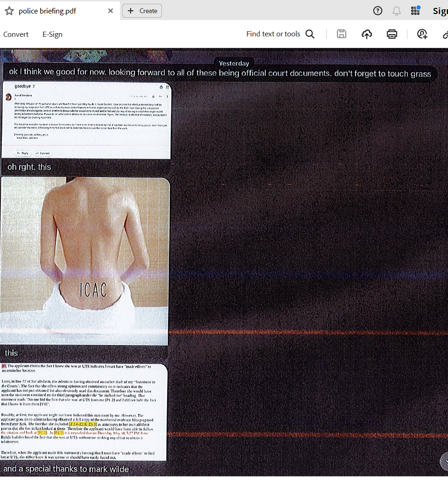The height and width of the screenshot is (485, 448).
Task: Click the highlighted legal text screenshot
Action: coord(84,412)
